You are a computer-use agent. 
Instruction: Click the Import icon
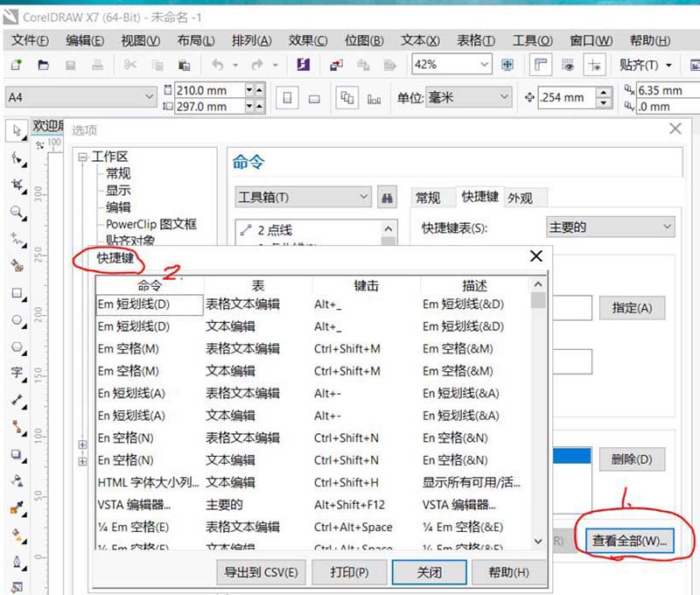point(336,65)
